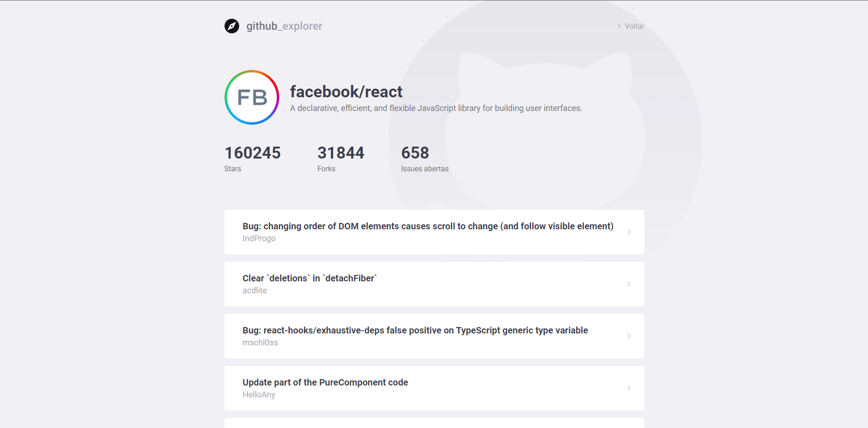Click the acdlite author name
The width and height of the screenshot is (868, 428).
tap(255, 291)
